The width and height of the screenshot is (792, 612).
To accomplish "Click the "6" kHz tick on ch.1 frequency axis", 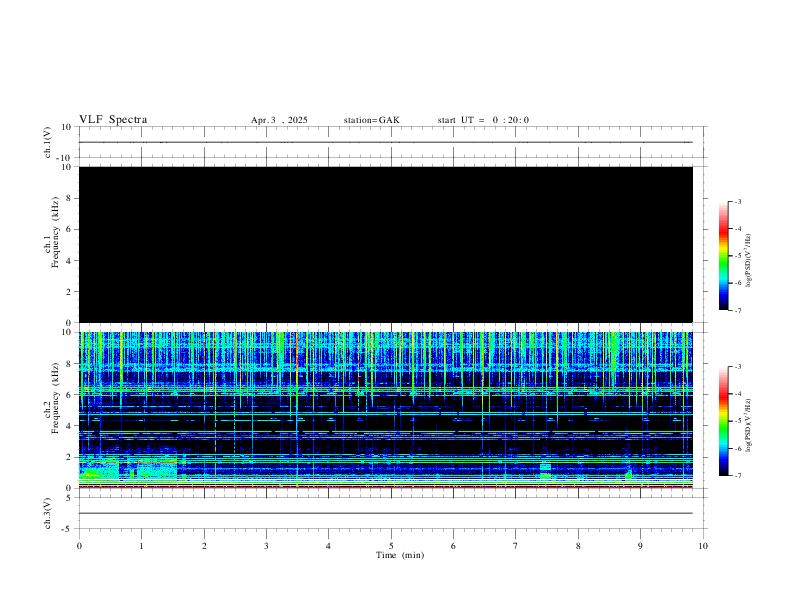I will click(x=69, y=229).
